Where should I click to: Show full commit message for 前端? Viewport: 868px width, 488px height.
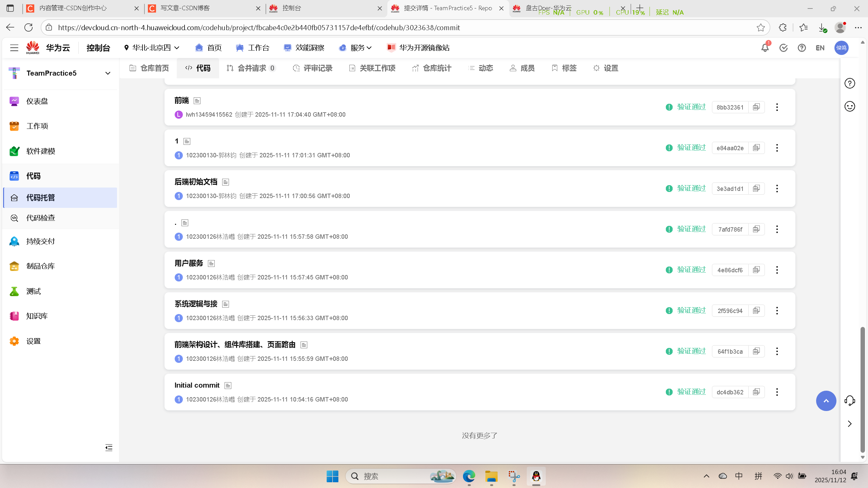click(x=197, y=101)
